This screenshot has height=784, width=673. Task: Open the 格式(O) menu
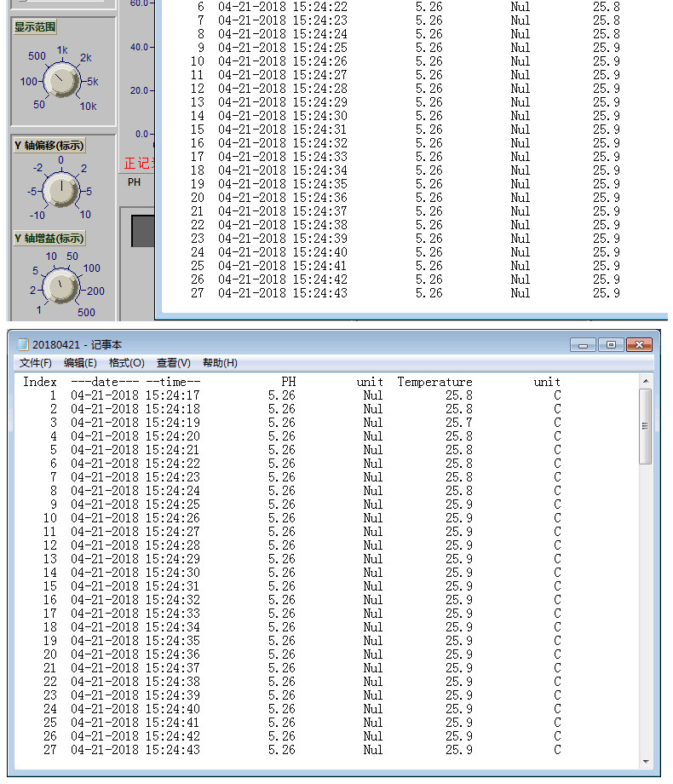[x=126, y=363]
